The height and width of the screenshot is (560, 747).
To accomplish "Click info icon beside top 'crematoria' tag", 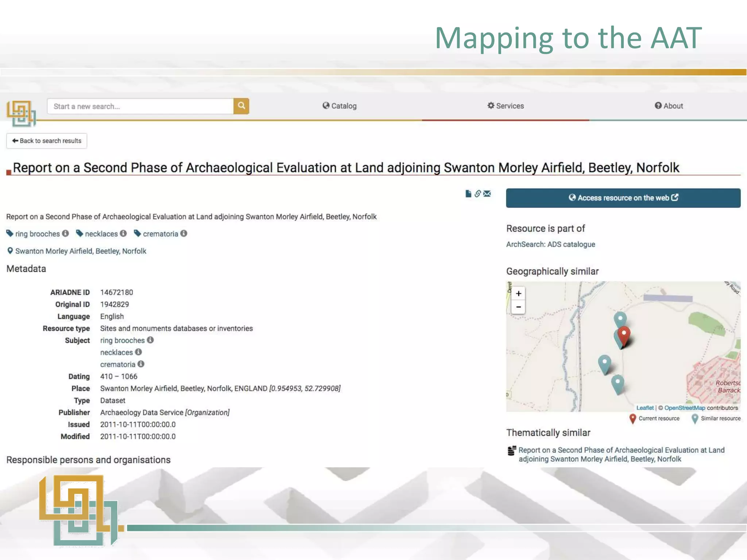I will click(184, 233).
